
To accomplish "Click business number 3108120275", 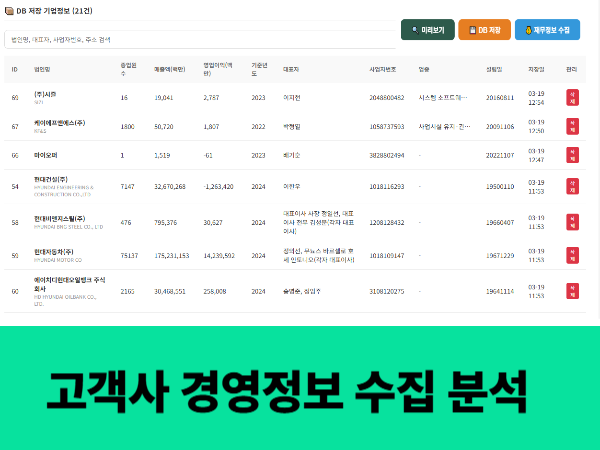I will click(386, 291).
